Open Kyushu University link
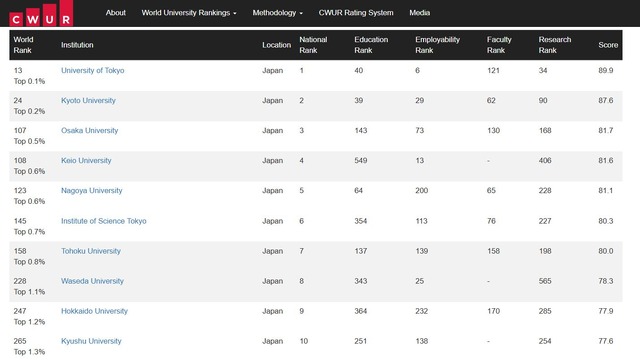640x362 pixels. [91, 341]
